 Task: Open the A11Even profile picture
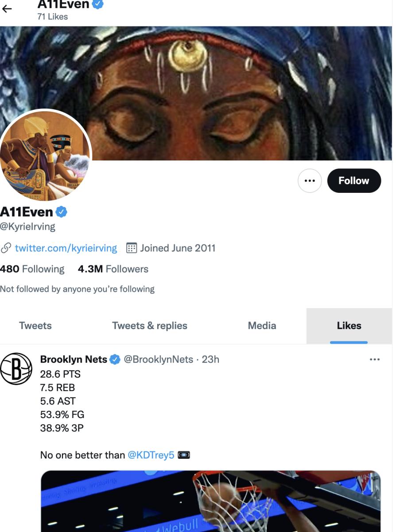(45, 155)
